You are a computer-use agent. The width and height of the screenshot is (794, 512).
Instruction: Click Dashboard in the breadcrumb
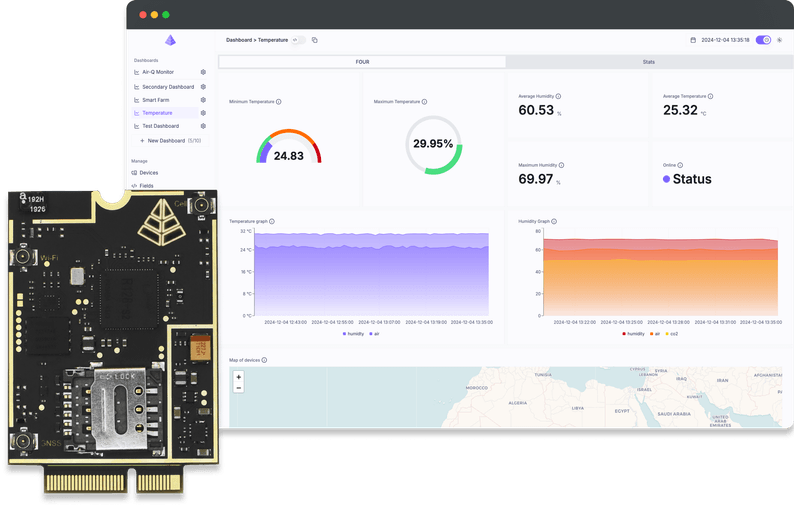click(239, 40)
